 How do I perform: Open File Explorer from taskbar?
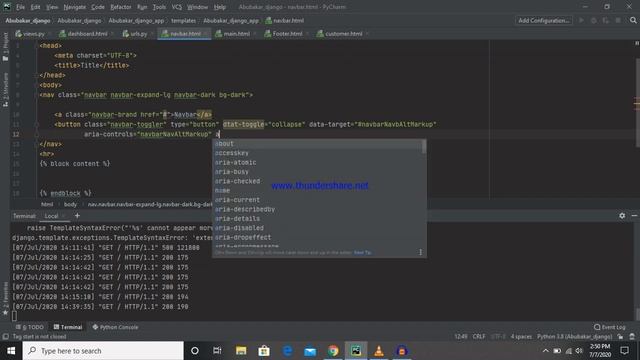point(241,351)
